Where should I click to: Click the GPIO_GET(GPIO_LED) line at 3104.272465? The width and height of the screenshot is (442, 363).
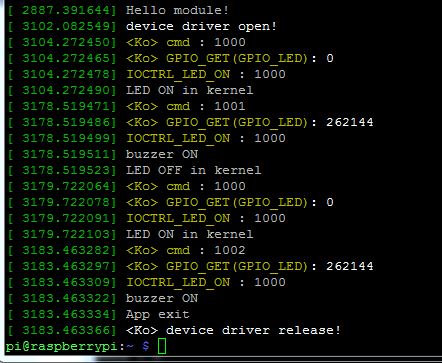pyautogui.click(x=230, y=58)
